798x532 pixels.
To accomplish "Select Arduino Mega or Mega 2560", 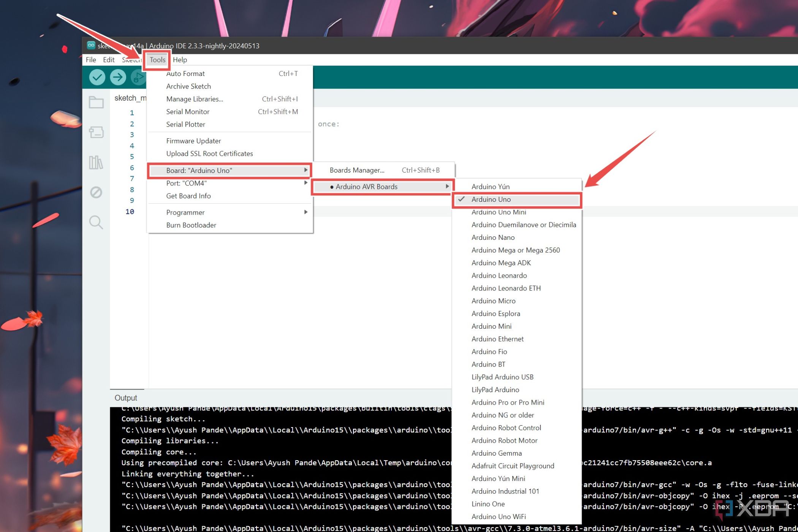I will (x=515, y=249).
